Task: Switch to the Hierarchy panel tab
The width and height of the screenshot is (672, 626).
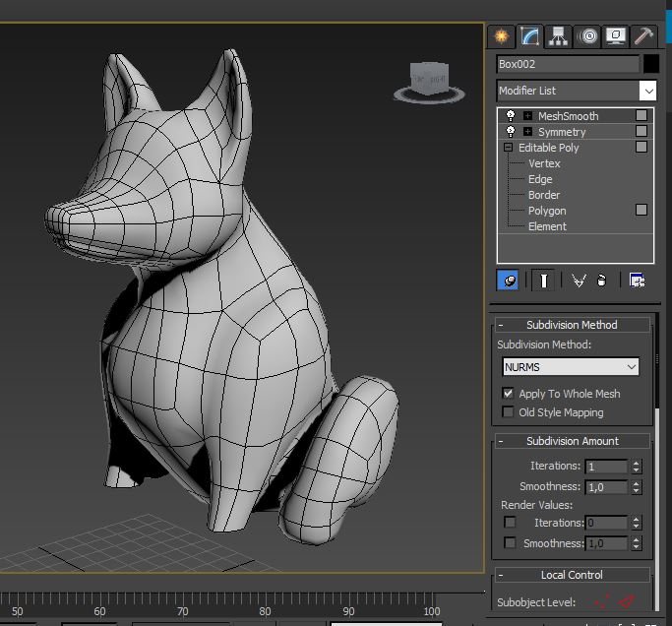Action: click(559, 36)
